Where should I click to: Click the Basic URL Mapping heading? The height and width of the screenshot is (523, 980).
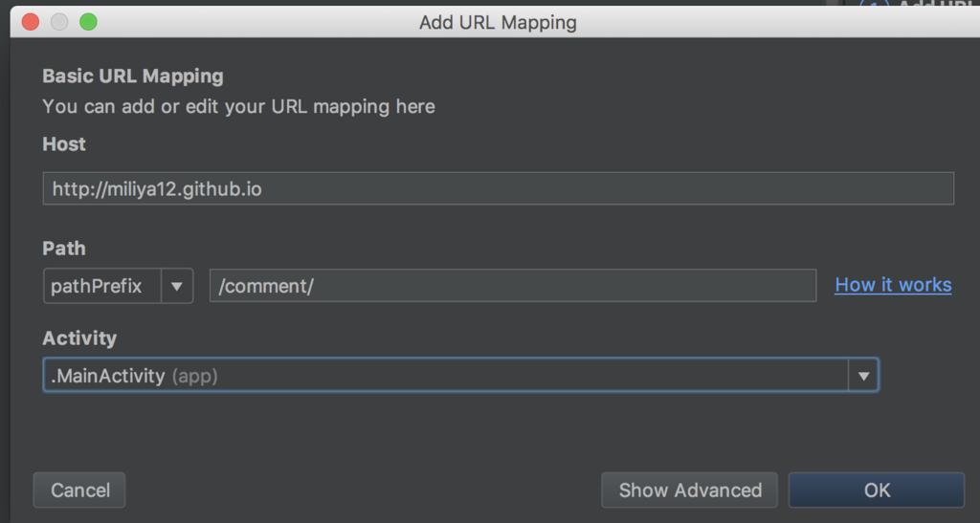(133, 76)
